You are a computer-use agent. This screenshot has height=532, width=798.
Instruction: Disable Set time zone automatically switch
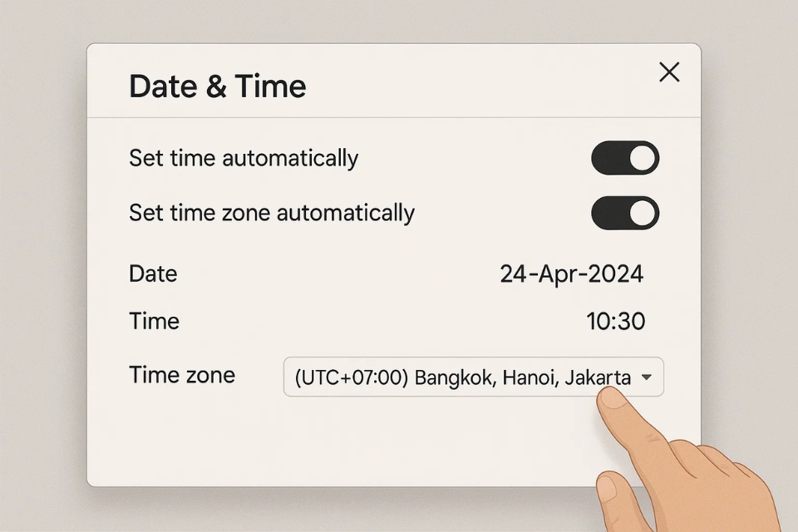pos(625,213)
